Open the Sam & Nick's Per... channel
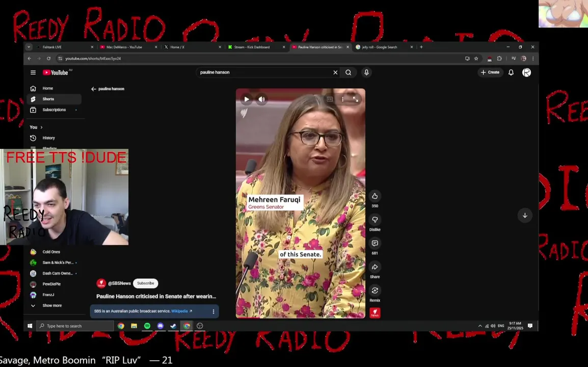The image size is (588, 367). point(54,263)
